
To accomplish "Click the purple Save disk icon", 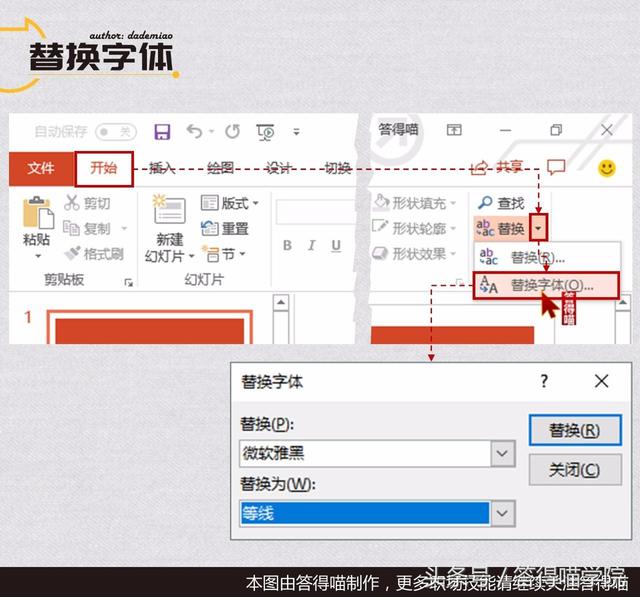I will click(162, 132).
